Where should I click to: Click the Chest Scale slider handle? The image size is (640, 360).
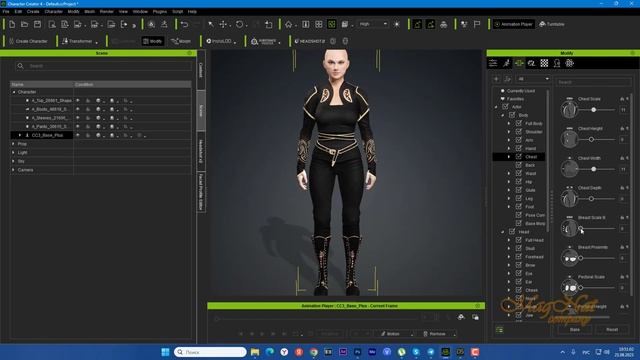[x=593, y=110]
